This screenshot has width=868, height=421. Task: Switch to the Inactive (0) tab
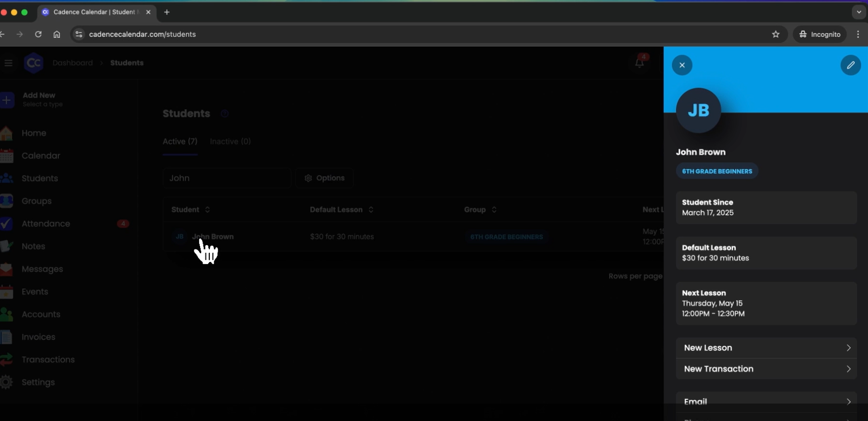[230, 142]
